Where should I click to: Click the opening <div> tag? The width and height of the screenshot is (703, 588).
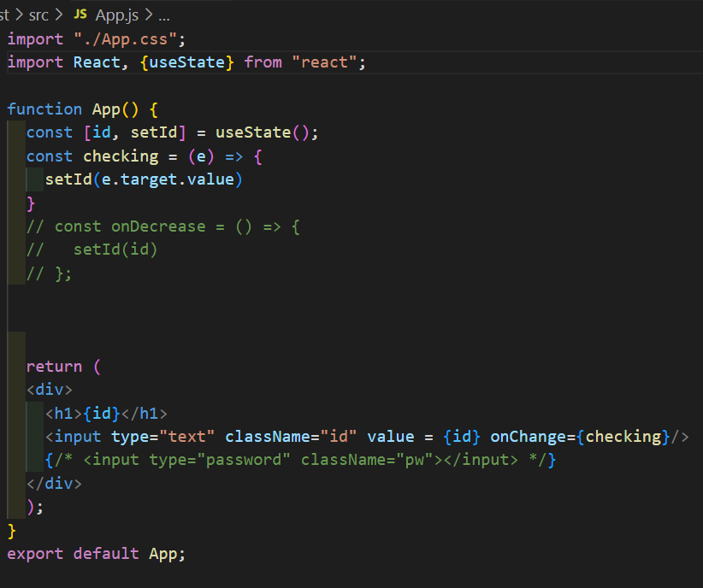coord(50,390)
